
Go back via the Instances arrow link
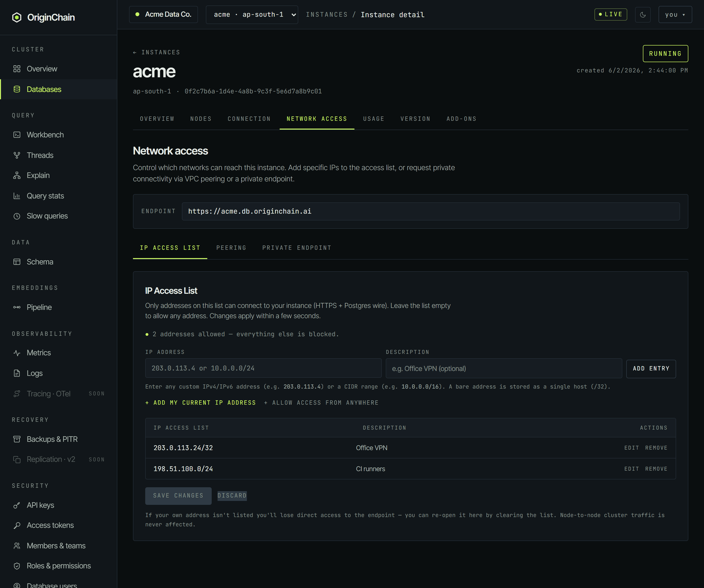156,52
